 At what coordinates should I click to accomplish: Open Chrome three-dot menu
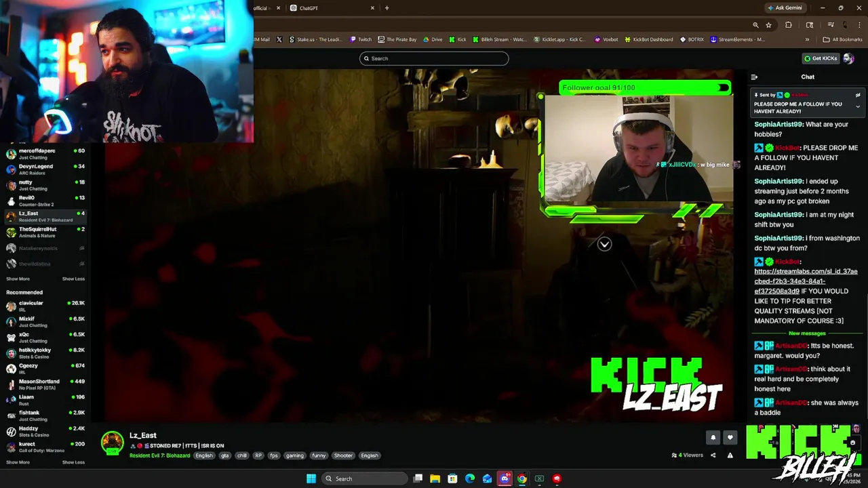click(859, 25)
